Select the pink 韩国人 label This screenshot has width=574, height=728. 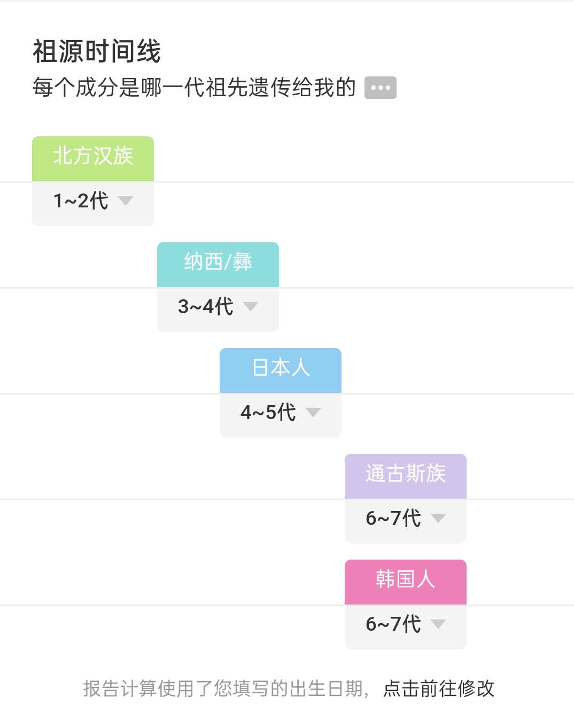tap(406, 582)
